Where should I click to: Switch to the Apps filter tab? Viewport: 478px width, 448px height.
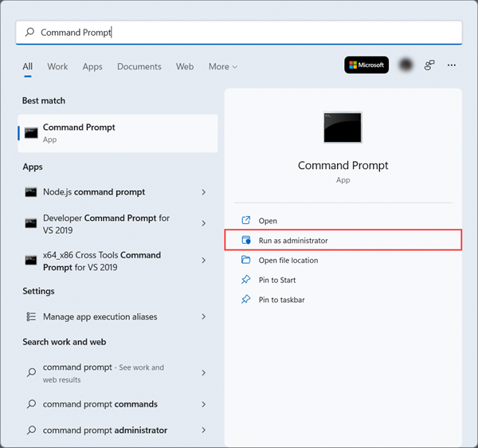point(92,66)
